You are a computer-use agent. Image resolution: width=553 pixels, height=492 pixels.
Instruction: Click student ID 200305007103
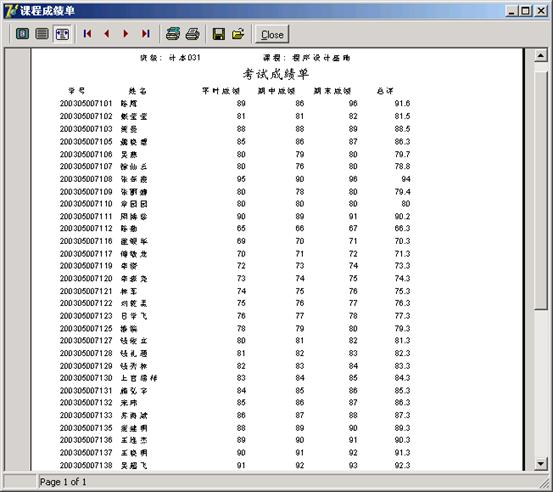[x=86, y=129]
